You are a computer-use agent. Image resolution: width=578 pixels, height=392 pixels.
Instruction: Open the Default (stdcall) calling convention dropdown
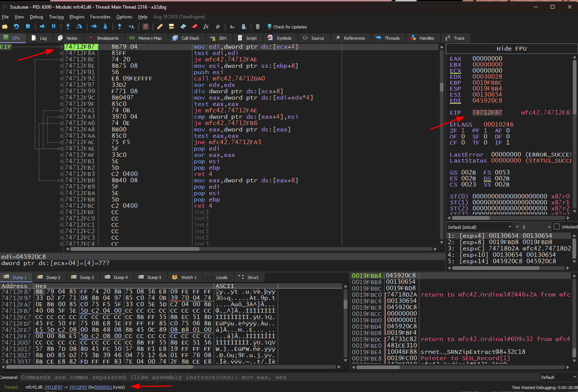pyautogui.click(x=480, y=227)
